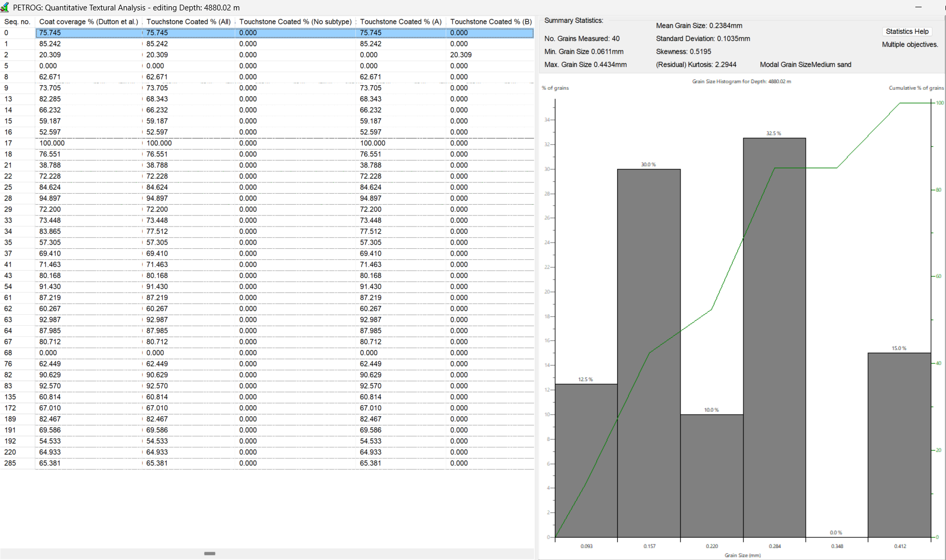Select the Coat coverage cell showing 83.865
This screenshot has height=560, width=946.
(50, 232)
